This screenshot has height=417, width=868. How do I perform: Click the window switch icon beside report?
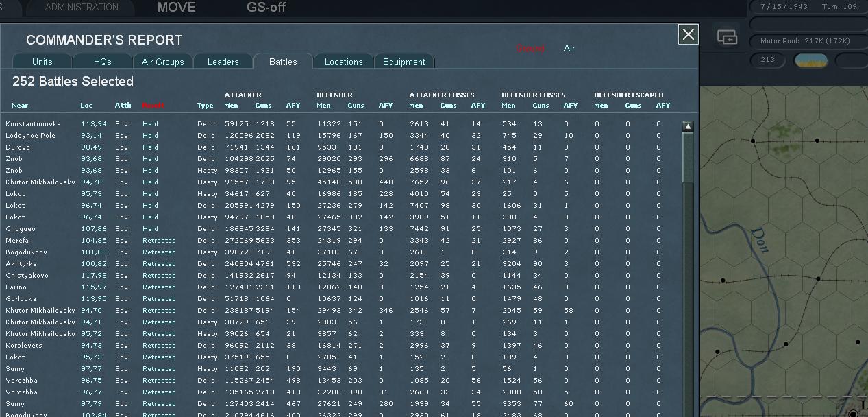(727, 37)
